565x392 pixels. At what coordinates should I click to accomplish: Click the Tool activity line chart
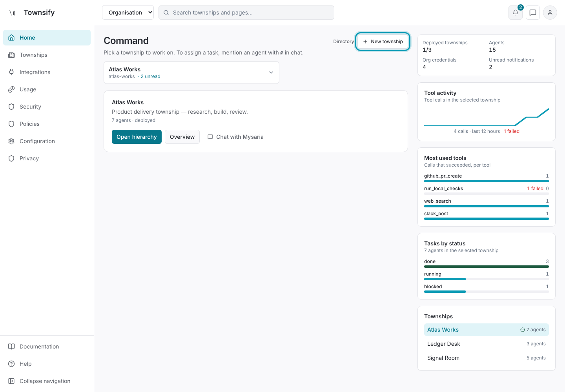[487, 117]
